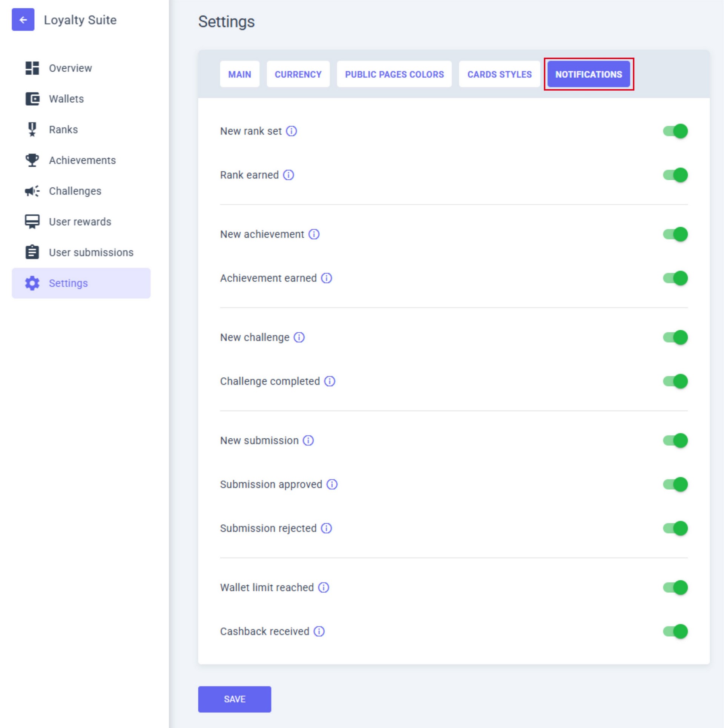This screenshot has height=728, width=724.
Task: Show info for Cashback received
Action: coord(319,631)
